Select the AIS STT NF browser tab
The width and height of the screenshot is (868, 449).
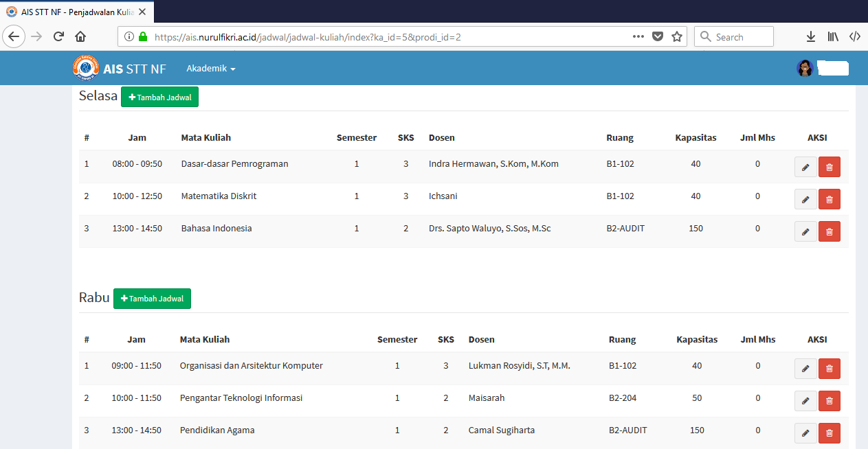[77, 12]
